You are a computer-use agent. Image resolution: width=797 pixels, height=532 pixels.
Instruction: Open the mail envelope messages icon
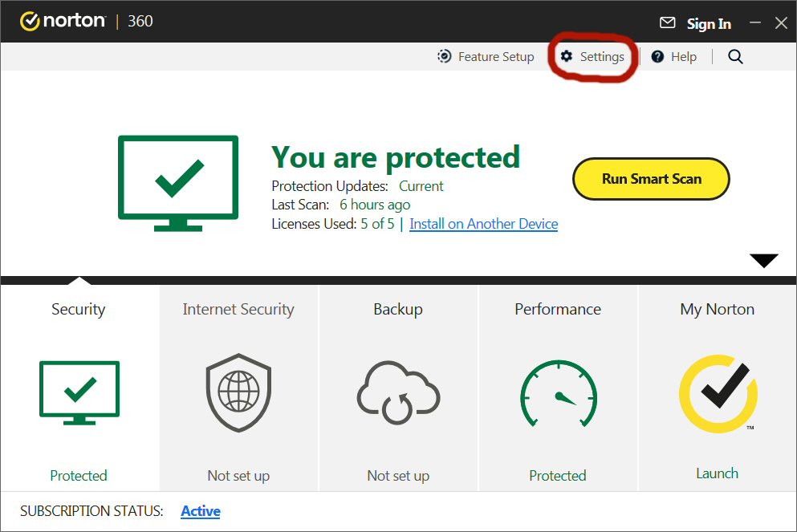point(668,22)
